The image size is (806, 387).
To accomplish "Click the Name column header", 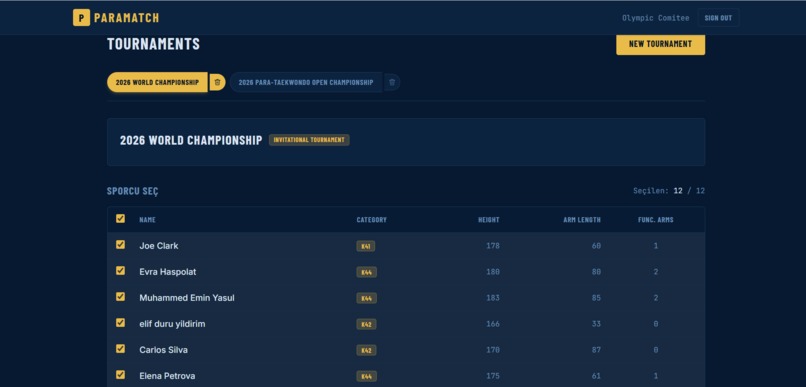I will 148,220.
